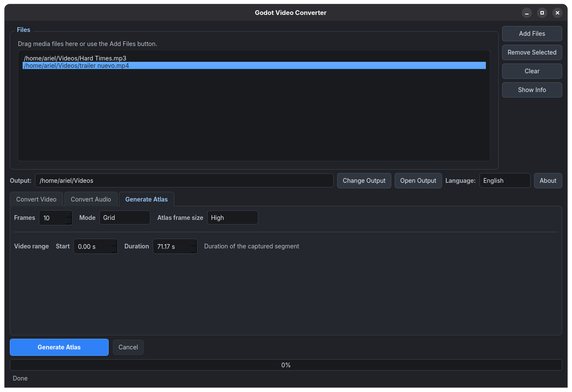Maximize the Godot Video Converter window
572x392 pixels.
point(542,13)
